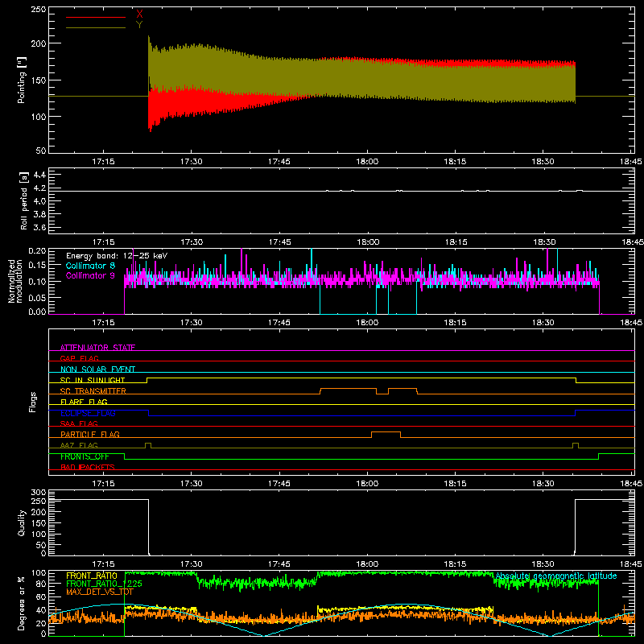This screenshot has height=644, width=644.
Task: Click the 17:45 tick label under Flags plot
Action: (x=279, y=484)
